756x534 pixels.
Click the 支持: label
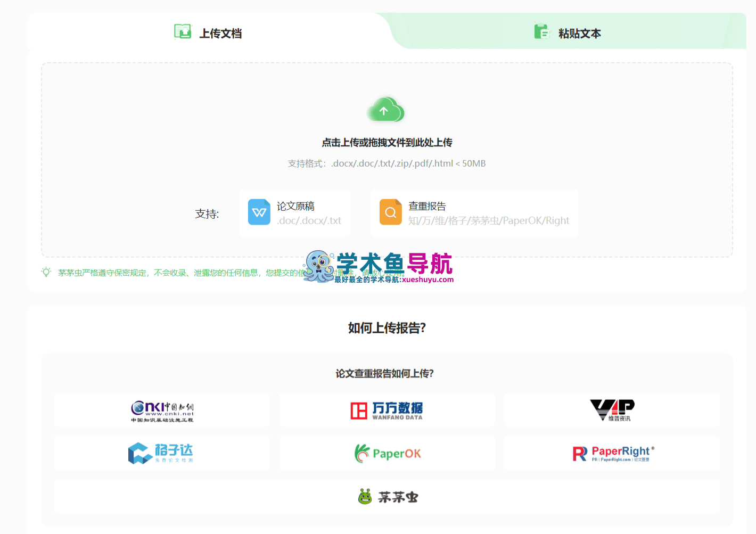coord(207,213)
